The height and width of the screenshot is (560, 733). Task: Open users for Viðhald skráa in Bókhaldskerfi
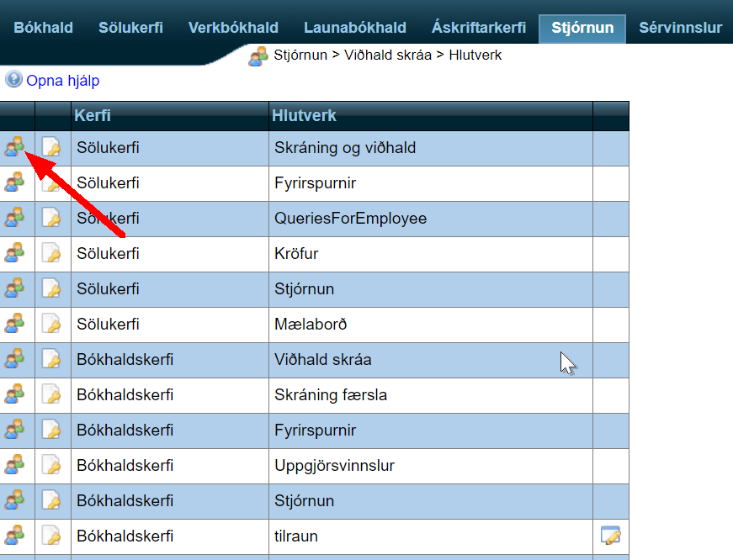point(15,359)
